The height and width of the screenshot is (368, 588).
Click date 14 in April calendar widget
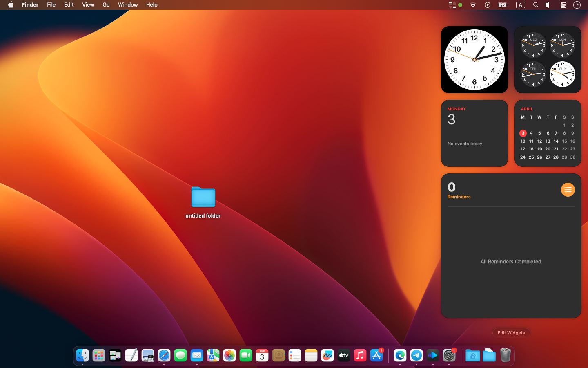(556, 141)
